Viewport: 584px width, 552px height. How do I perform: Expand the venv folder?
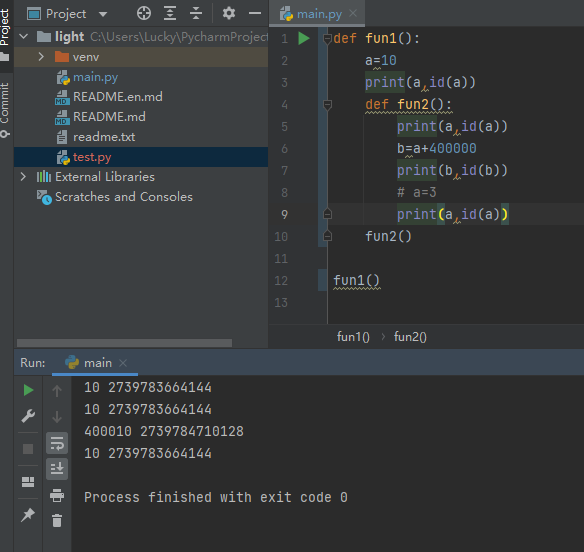[x=41, y=57]
